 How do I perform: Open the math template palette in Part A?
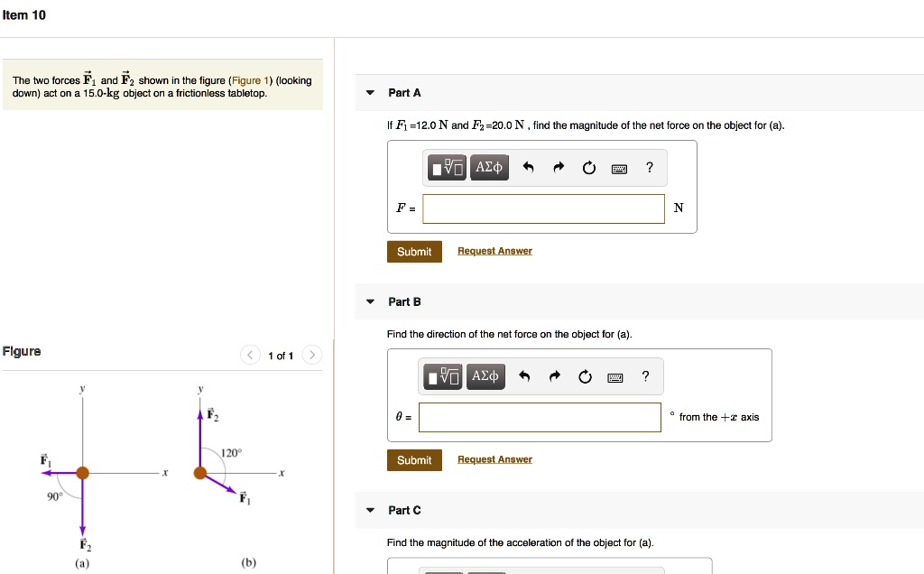(447, 167)
